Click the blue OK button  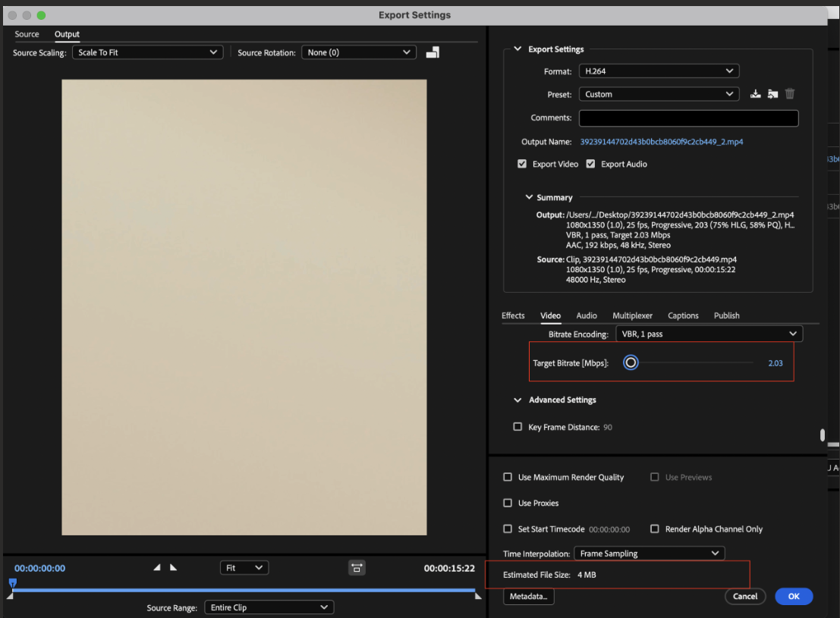794,596
